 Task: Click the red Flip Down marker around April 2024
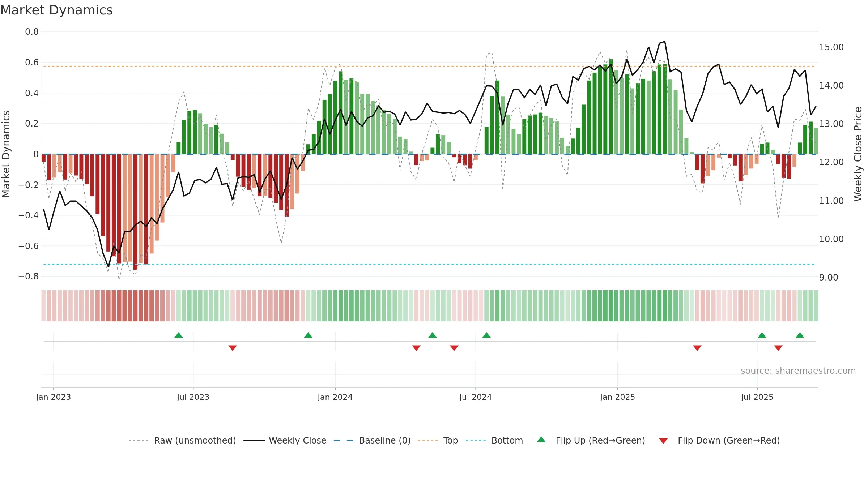tap(416, 348)
